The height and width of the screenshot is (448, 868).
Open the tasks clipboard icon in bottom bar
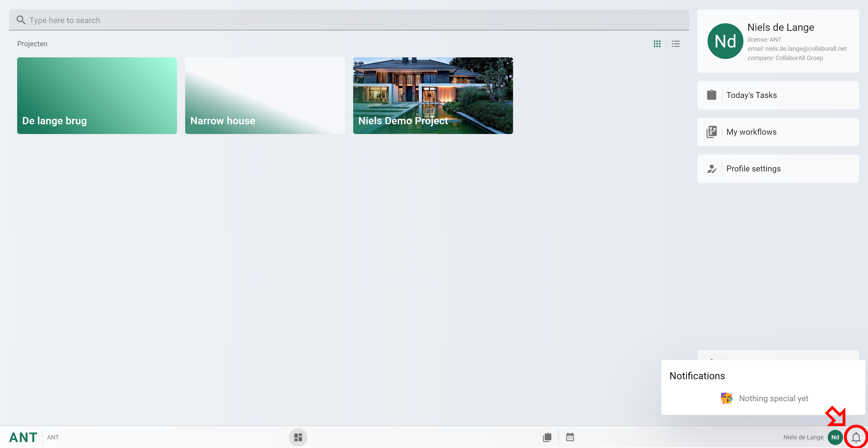(x=547, y=437)
